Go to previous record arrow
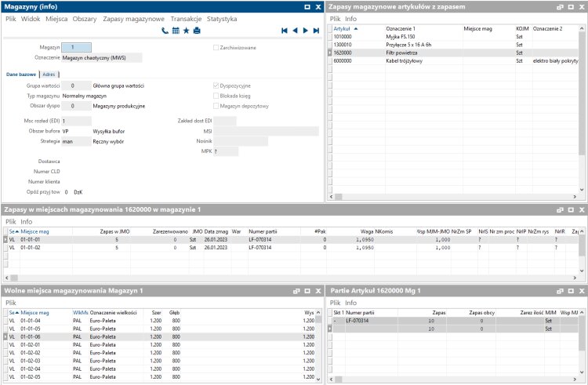This screenshot has width=588, height=385. (x=295, y=31)
